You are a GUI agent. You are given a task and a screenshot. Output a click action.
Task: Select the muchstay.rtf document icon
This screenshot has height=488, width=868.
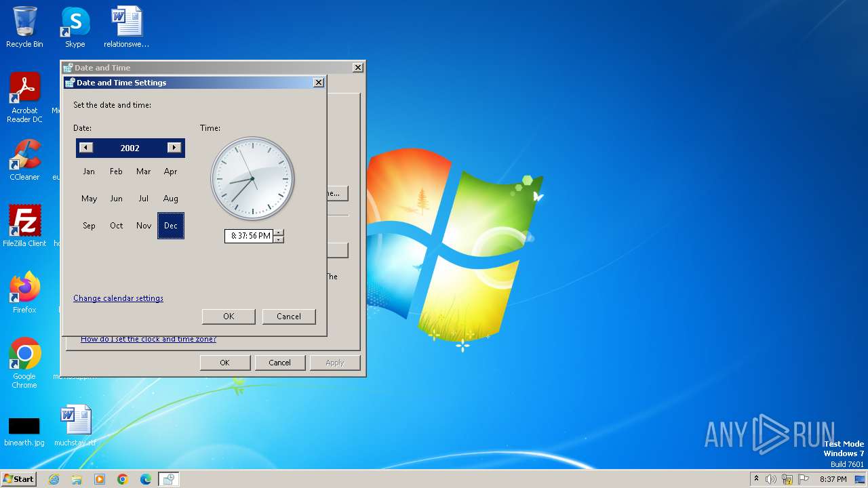75,426
